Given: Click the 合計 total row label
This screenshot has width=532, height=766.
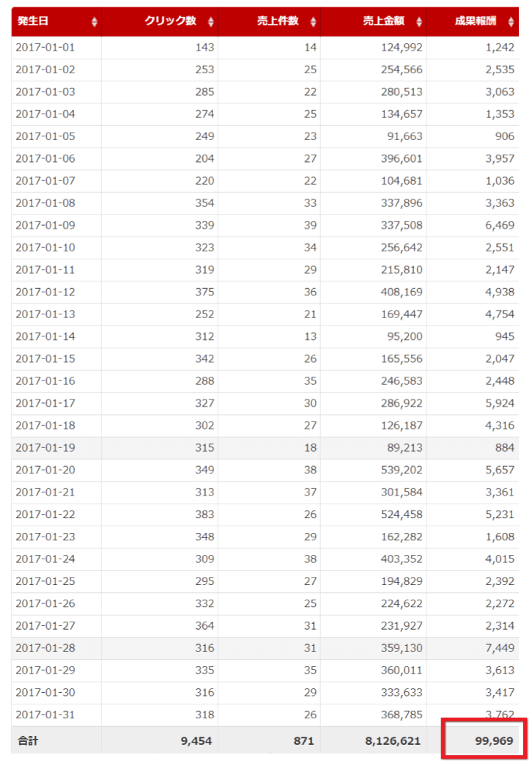Looking at the screenshot, I should (28, 741).
